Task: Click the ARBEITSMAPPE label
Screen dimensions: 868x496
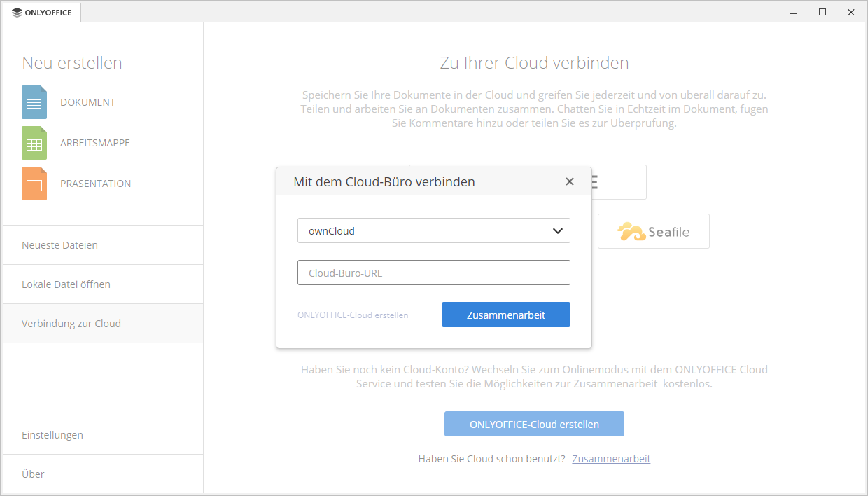Action: 95,143
